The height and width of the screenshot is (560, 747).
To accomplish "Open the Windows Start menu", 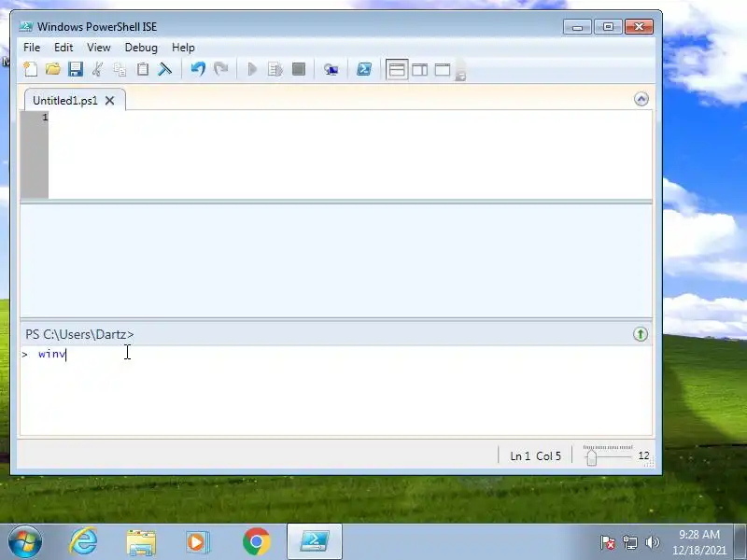I will (25, 542).
